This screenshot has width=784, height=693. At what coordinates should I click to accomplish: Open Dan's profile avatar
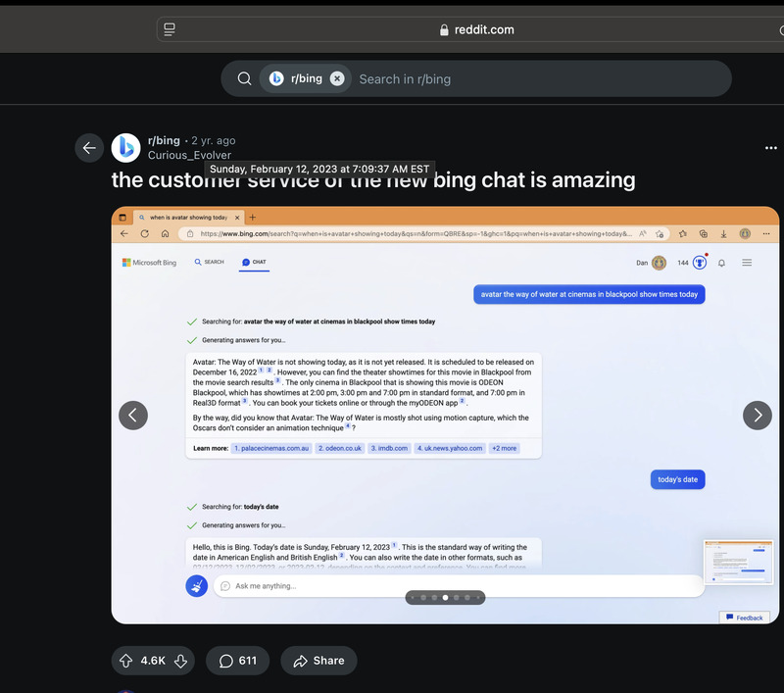coord(659,263)
